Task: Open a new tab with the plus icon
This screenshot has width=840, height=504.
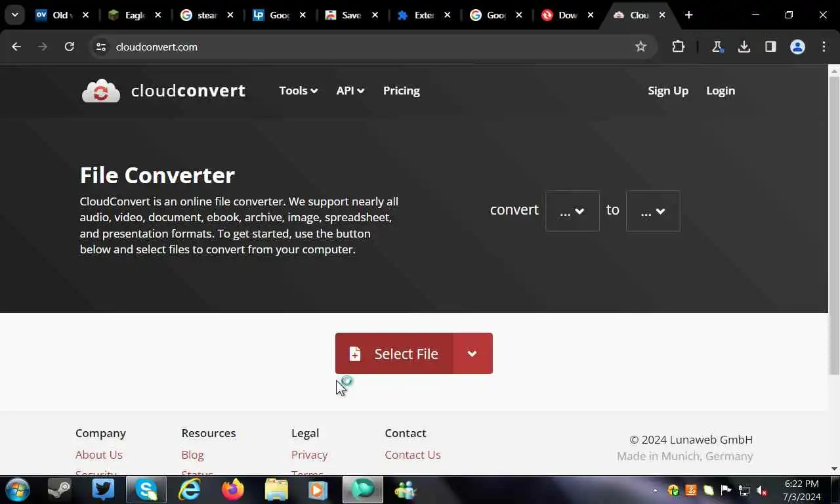Action: (688, 15)
